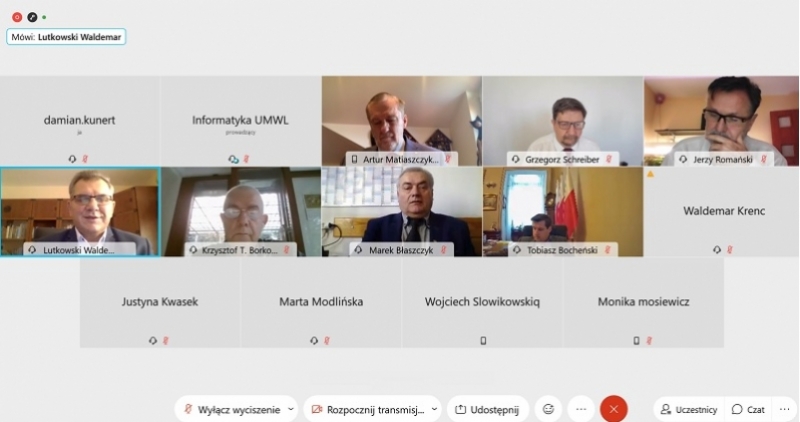The image size is (800, 422).
Task: Click the muted microphone icon on Jerzy Romański's tile
Action: (x=764, y=160)
